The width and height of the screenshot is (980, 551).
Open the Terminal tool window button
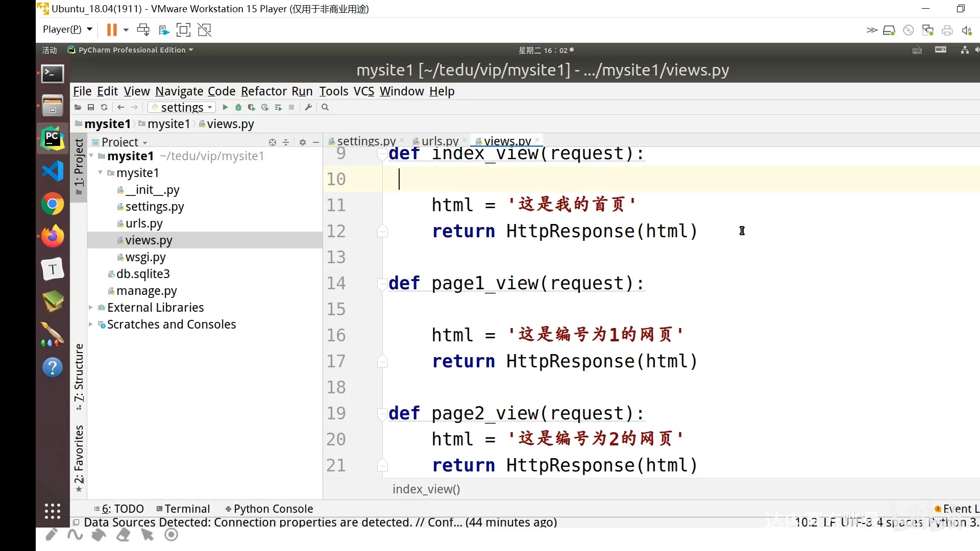pyautogui.click(x=183, y=509)
